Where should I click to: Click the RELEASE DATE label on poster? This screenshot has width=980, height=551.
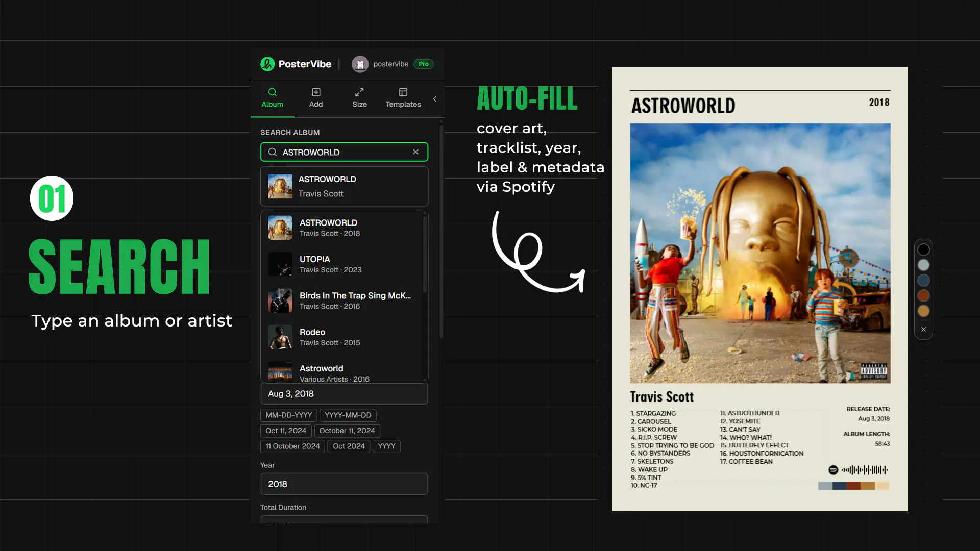pyautogui.click(x=868, y=409)
